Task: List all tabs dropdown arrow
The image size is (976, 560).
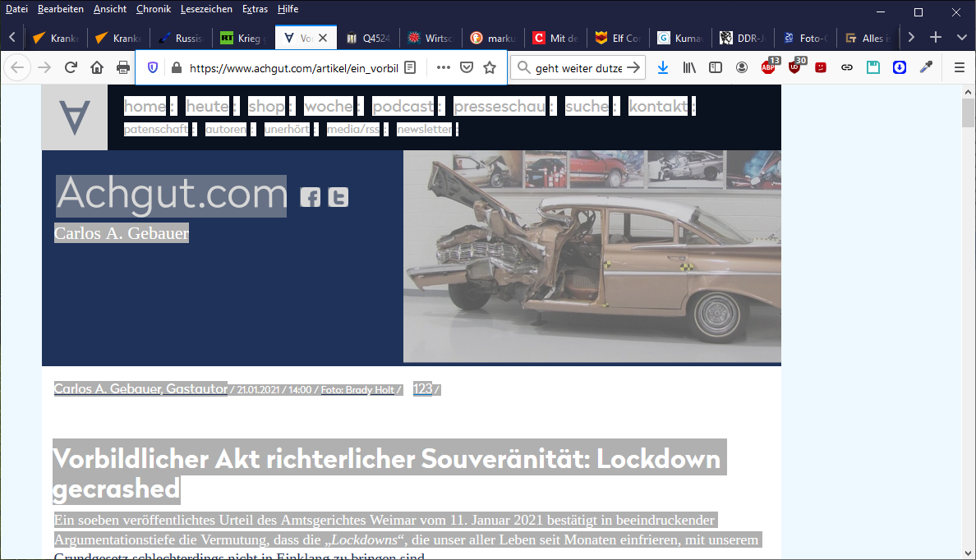Action: pos(962,38)
